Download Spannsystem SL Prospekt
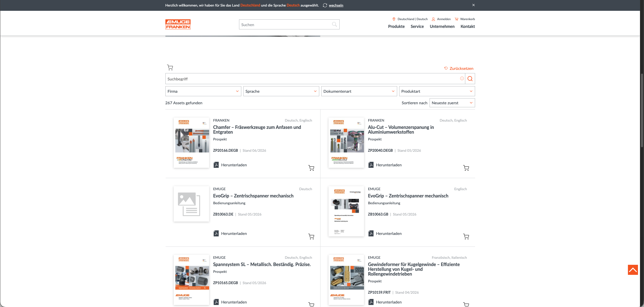Image resolution: width=644 pixels, height=307 pixels. (x=234, y=302)
